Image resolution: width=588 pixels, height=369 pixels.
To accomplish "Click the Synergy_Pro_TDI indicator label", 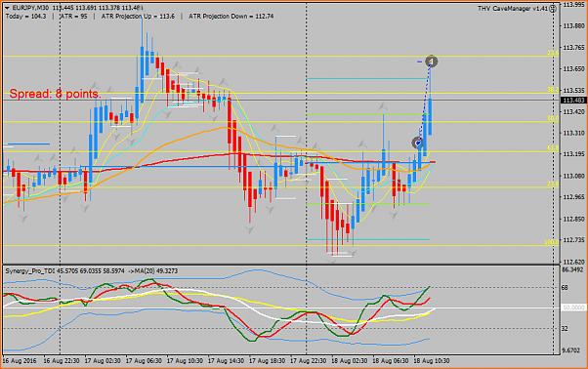I will click(30, 270).
